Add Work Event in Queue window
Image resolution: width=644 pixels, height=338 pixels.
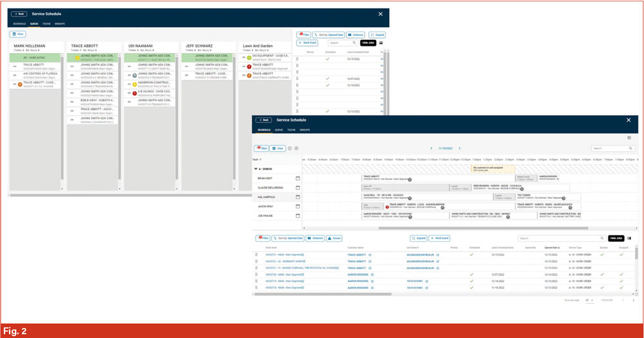[307, 42]
